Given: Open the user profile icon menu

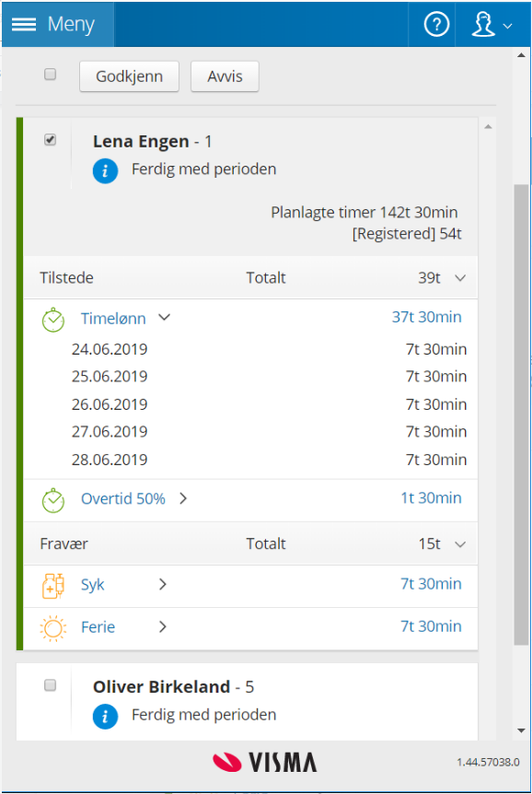Looking at the screenshot, I should tap(483, 24).
